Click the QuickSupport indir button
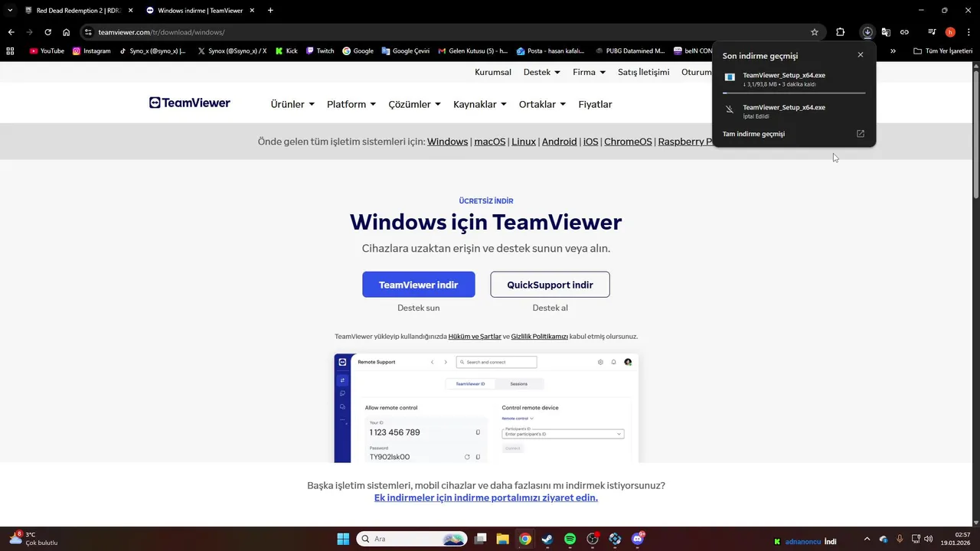The width and height of the screenshot is (980, 551). [x=550, y=285]
